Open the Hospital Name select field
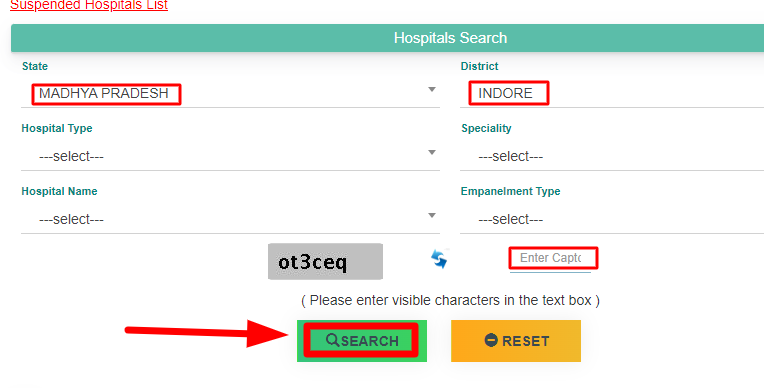Image resolution: width=764 pixels, height=388 pixels. point(230,219)
